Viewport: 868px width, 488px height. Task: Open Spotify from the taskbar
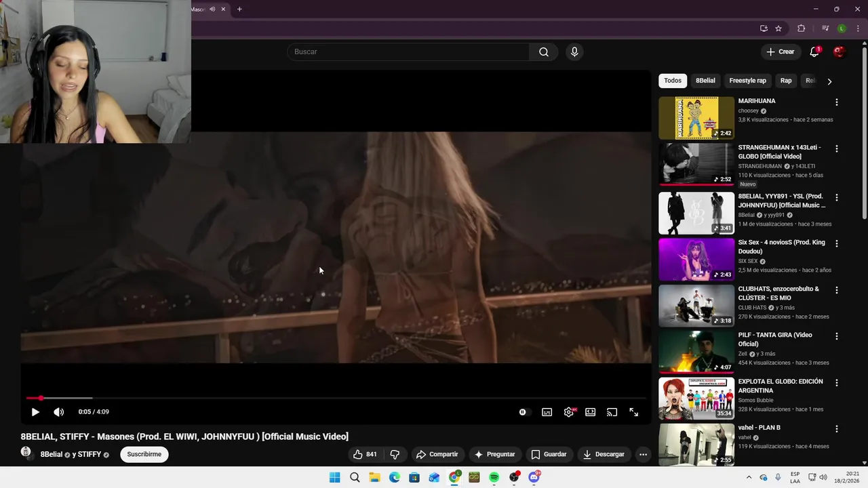click(494, 477)
